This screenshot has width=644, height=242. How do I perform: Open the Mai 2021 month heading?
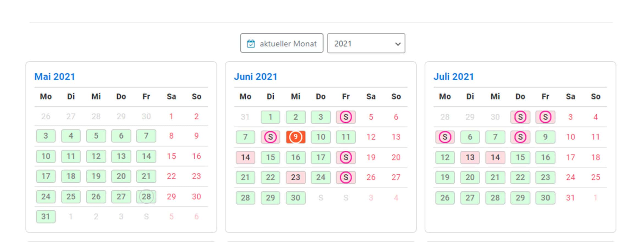(54, 77)
